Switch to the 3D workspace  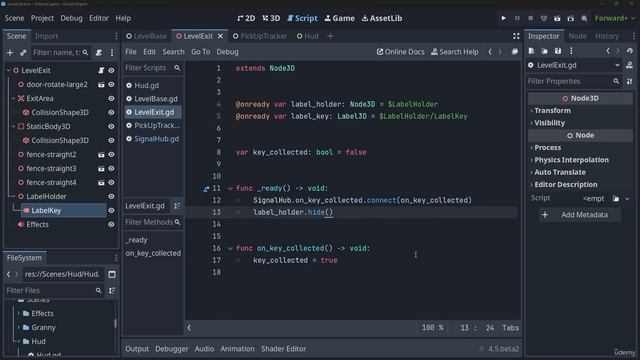(x=271, y=18)
